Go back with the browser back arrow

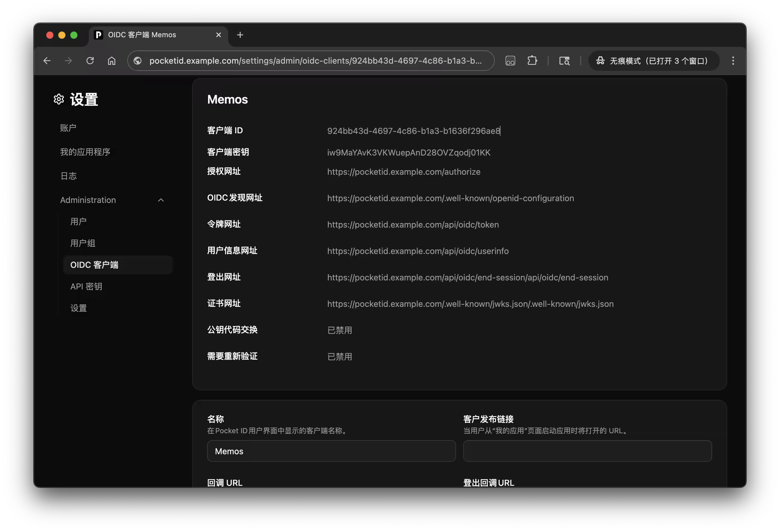click(x=47, y=61)
